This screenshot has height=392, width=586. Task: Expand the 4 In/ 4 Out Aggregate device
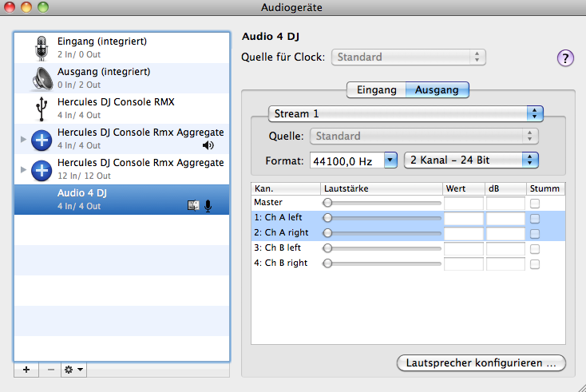(x=23, y=139)
